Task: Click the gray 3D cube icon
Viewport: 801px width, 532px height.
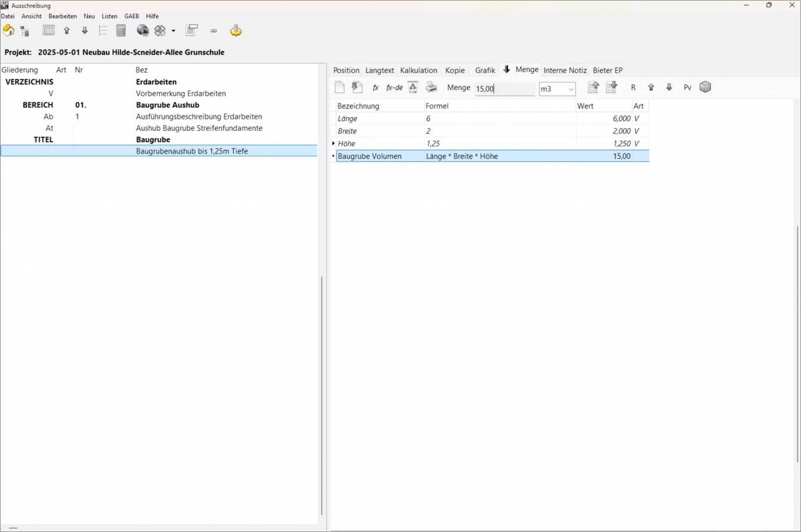Action: click(x=705, y=87)
